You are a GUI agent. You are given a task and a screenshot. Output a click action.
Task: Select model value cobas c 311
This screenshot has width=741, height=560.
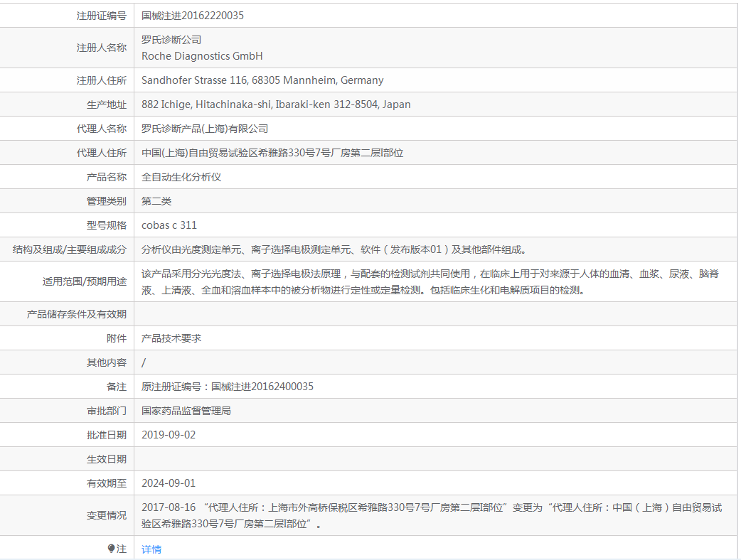(169, 225)
